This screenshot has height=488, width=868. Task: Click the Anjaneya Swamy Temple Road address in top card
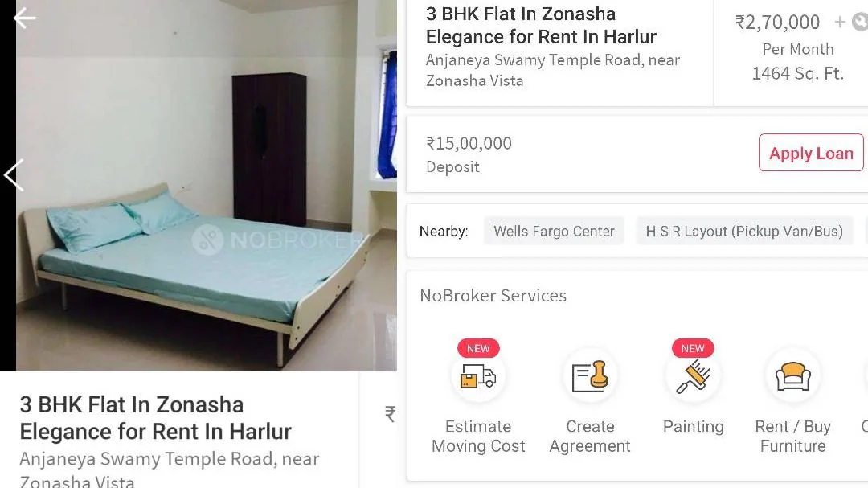(552, 71)
